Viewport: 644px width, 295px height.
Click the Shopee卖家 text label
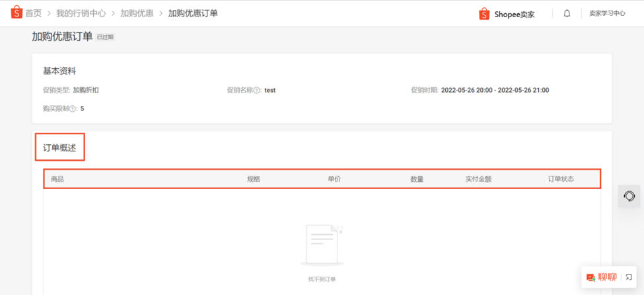515,15
